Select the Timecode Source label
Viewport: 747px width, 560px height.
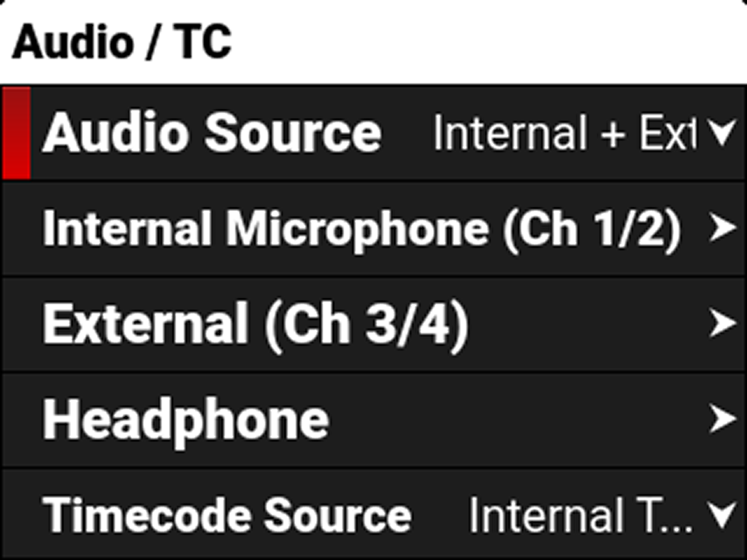point(227,515)
